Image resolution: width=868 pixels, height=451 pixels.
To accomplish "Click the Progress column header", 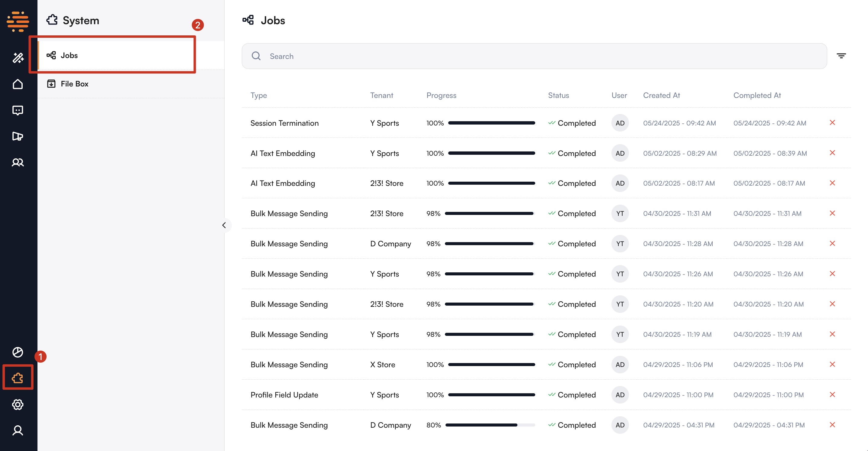I will (441, 96).
